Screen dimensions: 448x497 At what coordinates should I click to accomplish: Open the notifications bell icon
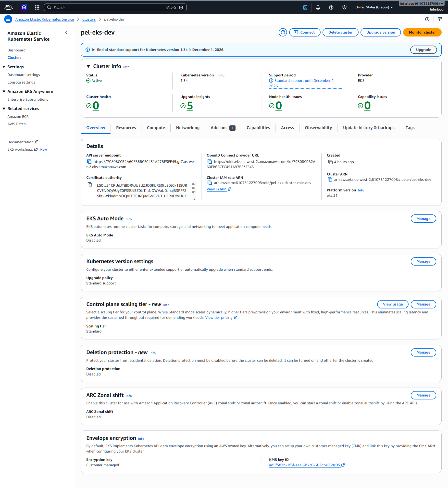pos(318,7)
